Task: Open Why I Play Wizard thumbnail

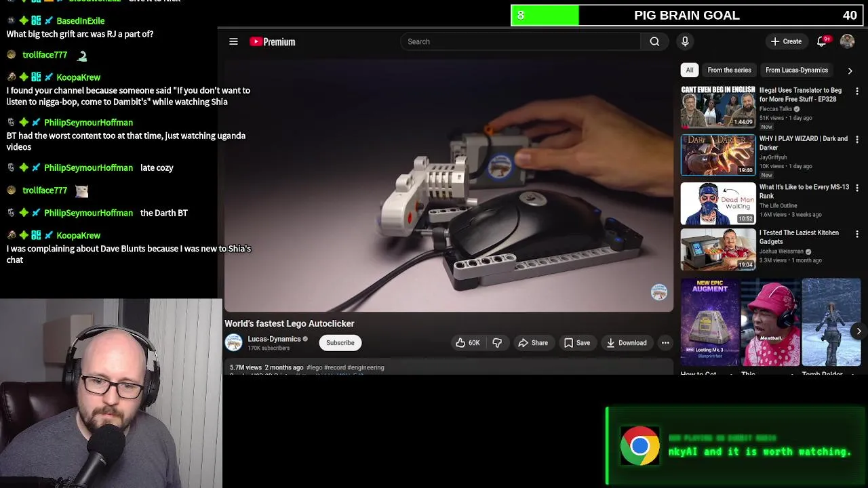Action: point(718,155)
